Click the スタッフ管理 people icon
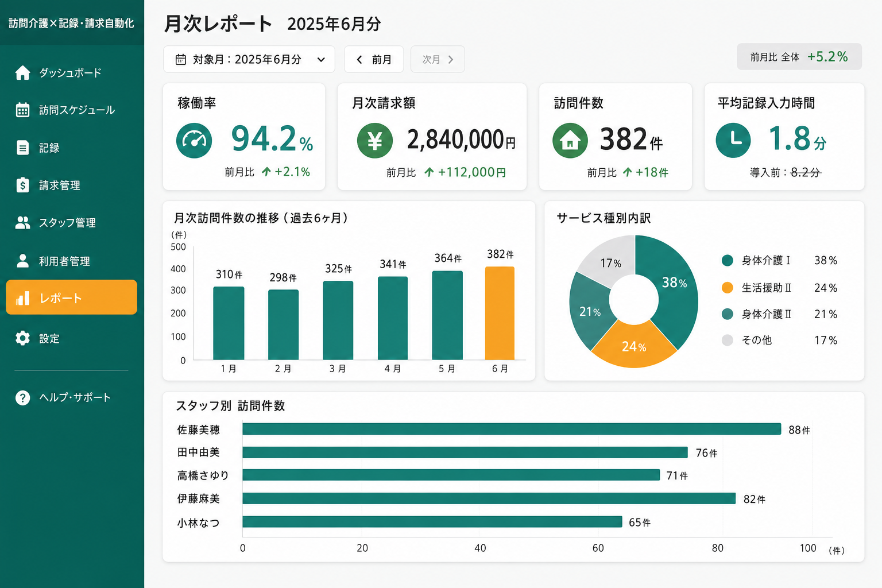The image size is (882, 588). pos(22,223)
